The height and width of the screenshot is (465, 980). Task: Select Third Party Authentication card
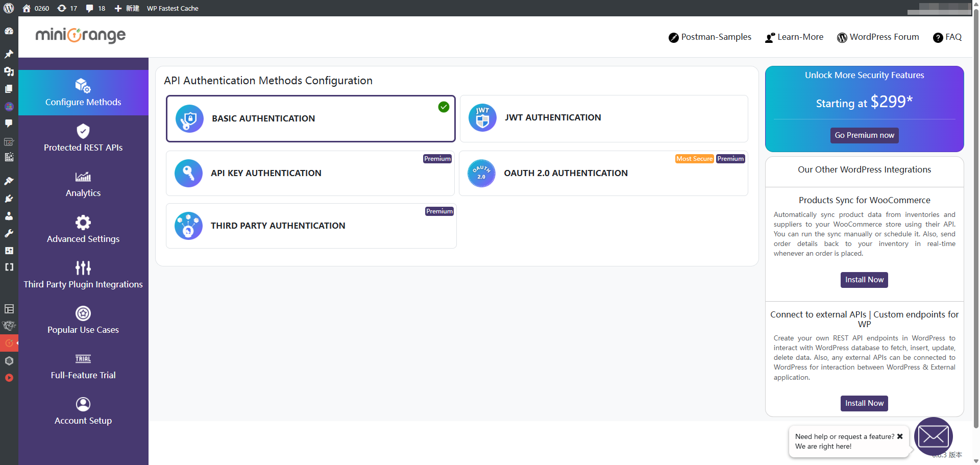(311, 226)
